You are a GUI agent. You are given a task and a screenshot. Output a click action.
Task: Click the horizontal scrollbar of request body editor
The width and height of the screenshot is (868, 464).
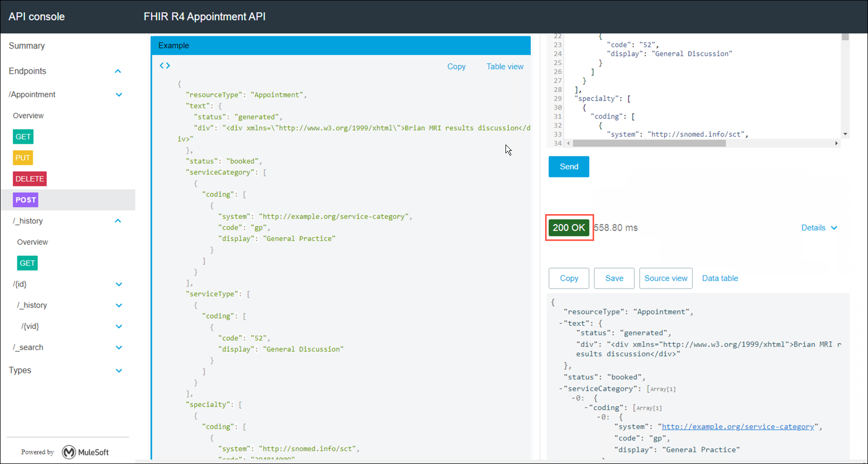click(x=649, y=143)
